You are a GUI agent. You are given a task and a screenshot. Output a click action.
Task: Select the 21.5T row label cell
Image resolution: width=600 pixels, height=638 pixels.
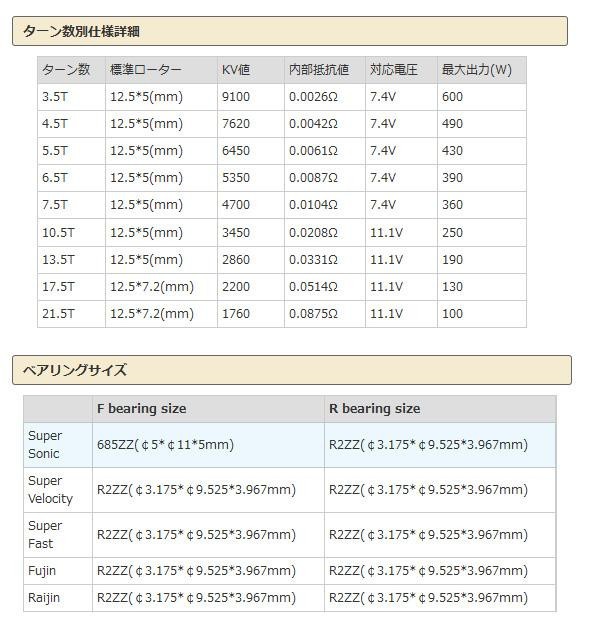pos(58,313)
